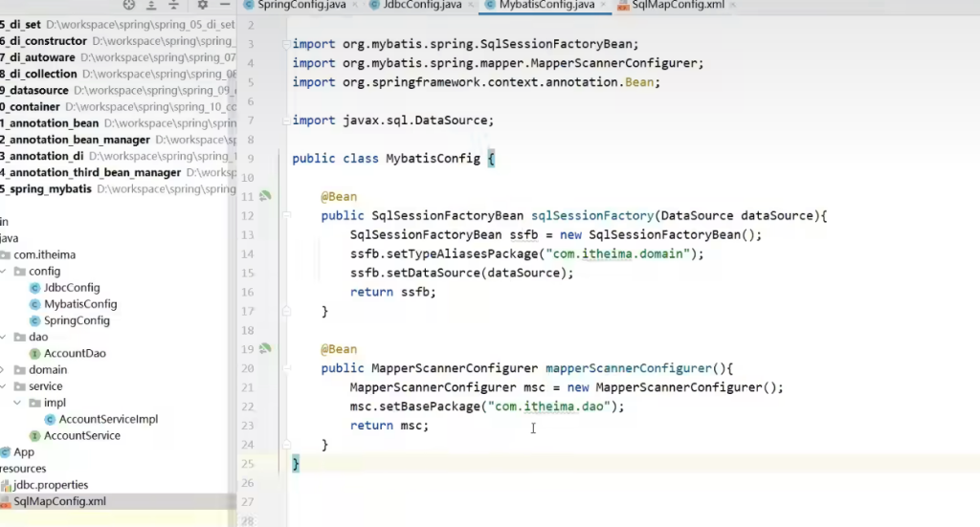Click the locate/select opened file target icon
The height and width of the screenshot is (527, 980).
click(x=129, y=5)
